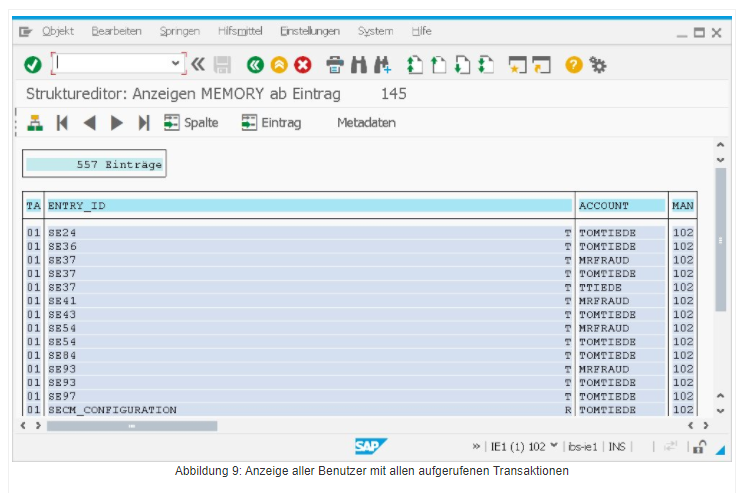The image size is (755, 493).
Task: Click the Metadaten button
Action: pyautogui.click(x=366, y=123)
